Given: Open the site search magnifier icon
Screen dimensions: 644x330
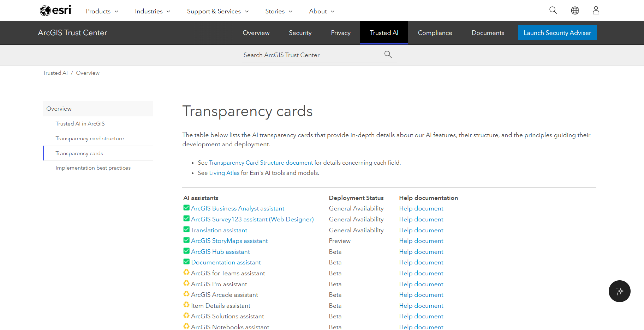Looking at the screenshot, I should click(x=553, y=11).
